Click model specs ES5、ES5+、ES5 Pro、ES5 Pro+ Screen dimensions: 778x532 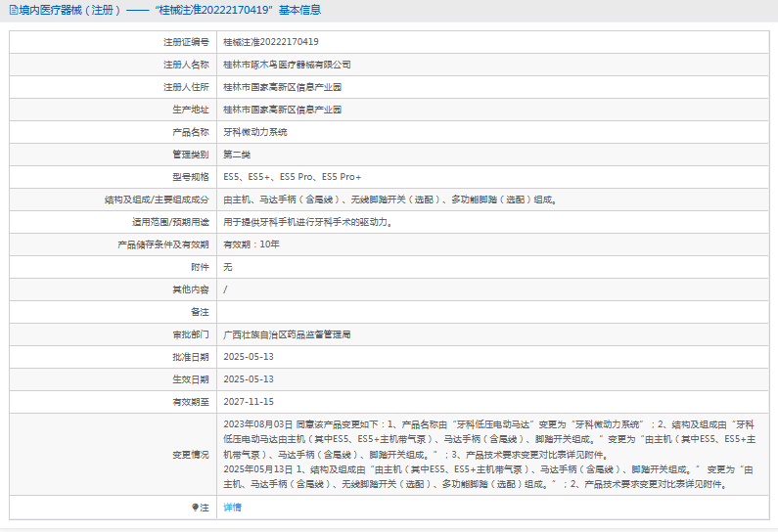293,177
